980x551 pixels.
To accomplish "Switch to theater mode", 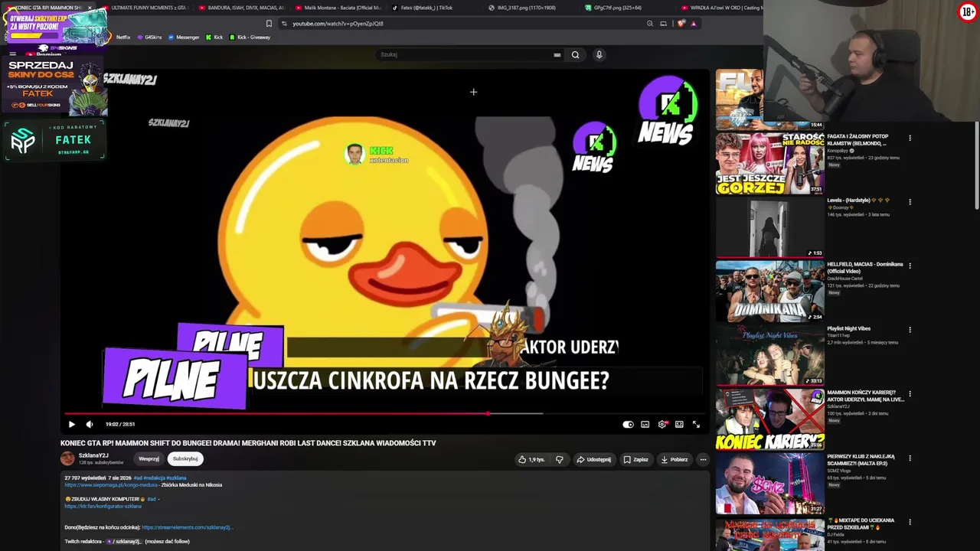I will [x=679, y=424].
